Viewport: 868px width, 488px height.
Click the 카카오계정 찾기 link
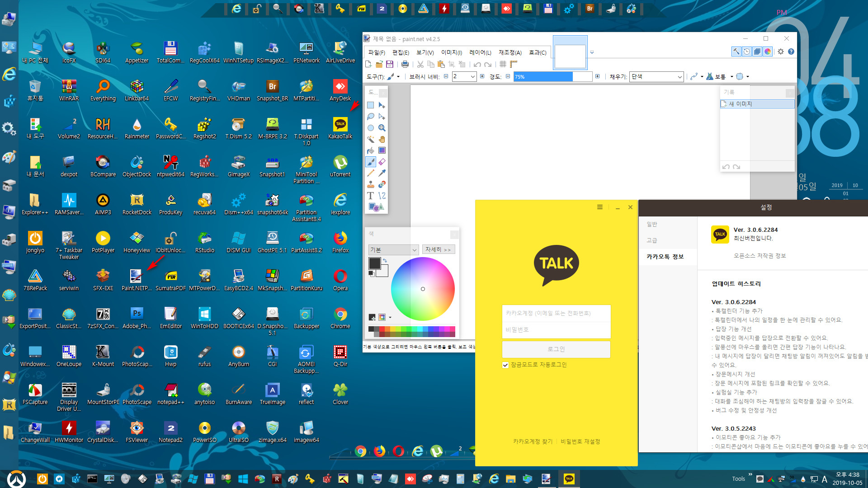point(533,441)
